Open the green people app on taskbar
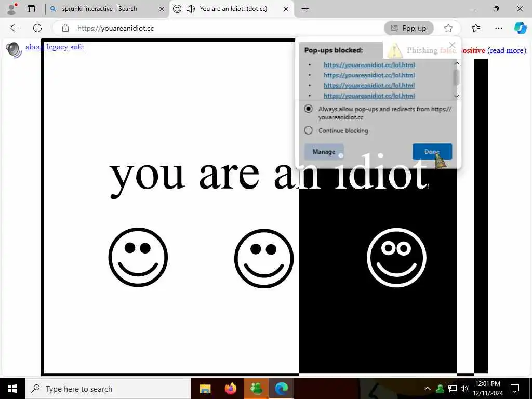 point(256,389)
